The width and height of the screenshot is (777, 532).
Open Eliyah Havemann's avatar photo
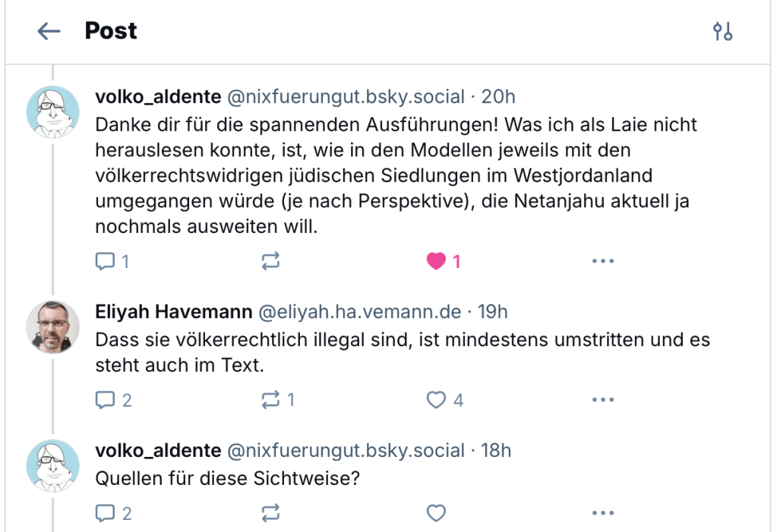point(53,327)
